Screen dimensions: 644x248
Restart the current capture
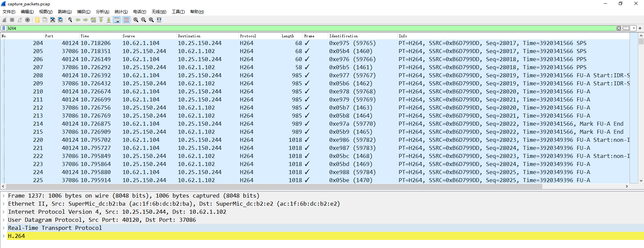[20, 20]
